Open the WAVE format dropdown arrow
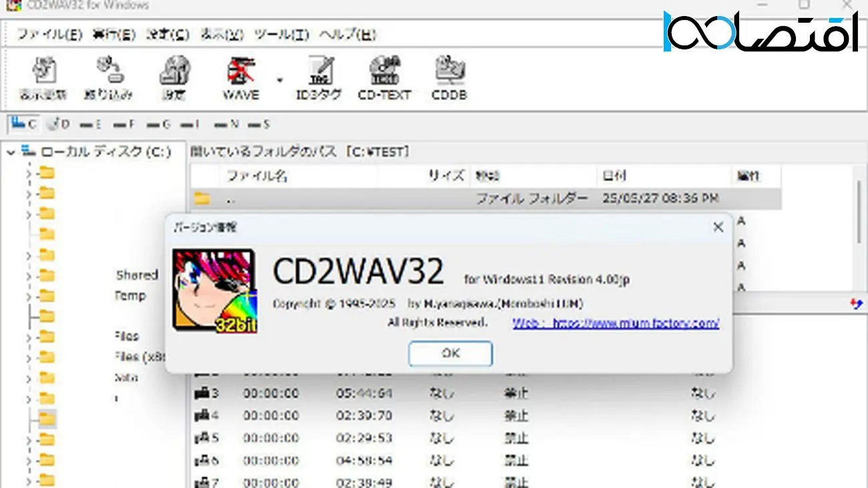 point(280,80)
